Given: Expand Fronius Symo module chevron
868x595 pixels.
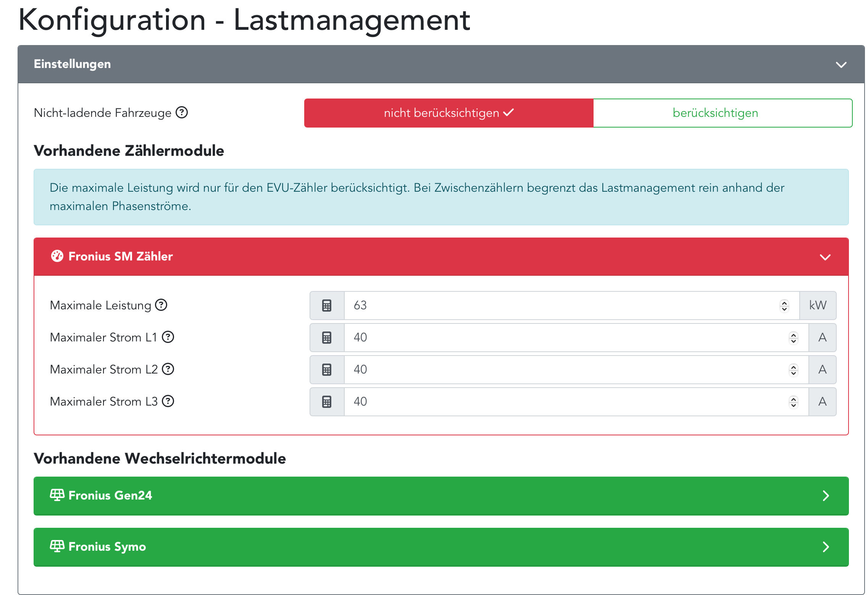Looking at the screenshot, I should (826, 547).
